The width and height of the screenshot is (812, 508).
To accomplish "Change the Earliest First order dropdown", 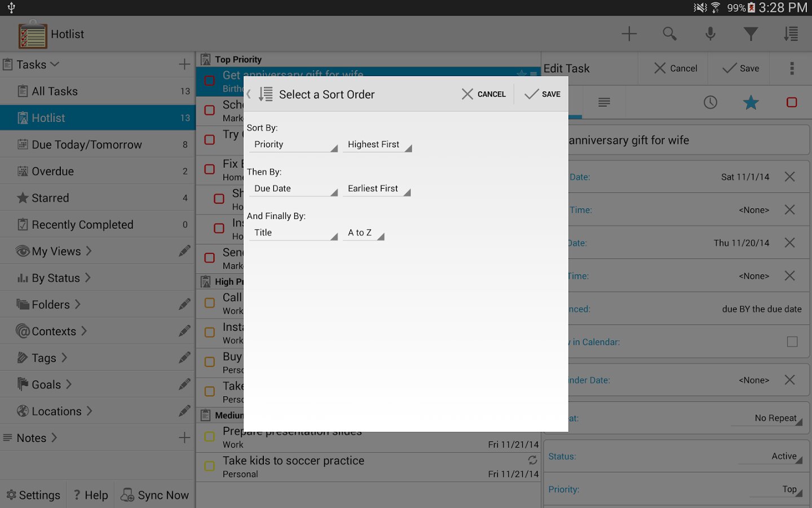I will [x=378, y=189].
